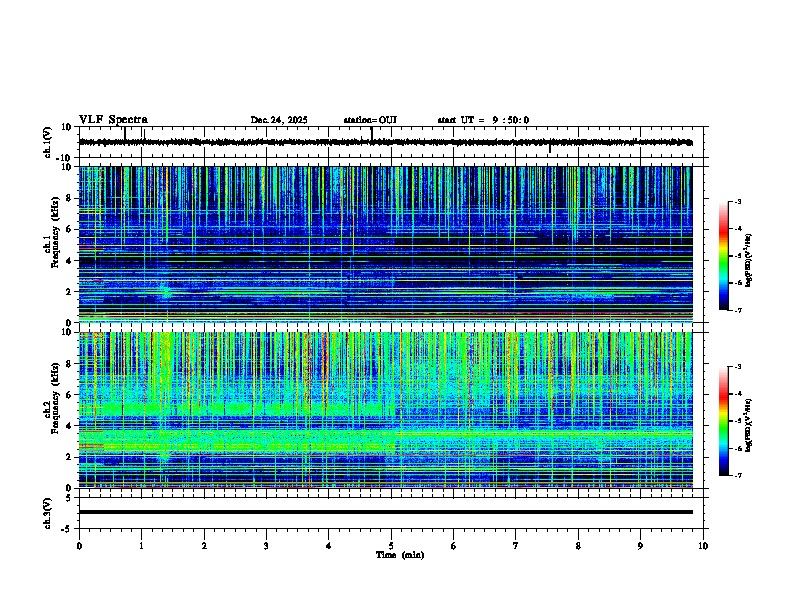Click the ch.2 spectrogram color scale bar
The height and width of the screenshot is (612, 792).
point(723,421)
